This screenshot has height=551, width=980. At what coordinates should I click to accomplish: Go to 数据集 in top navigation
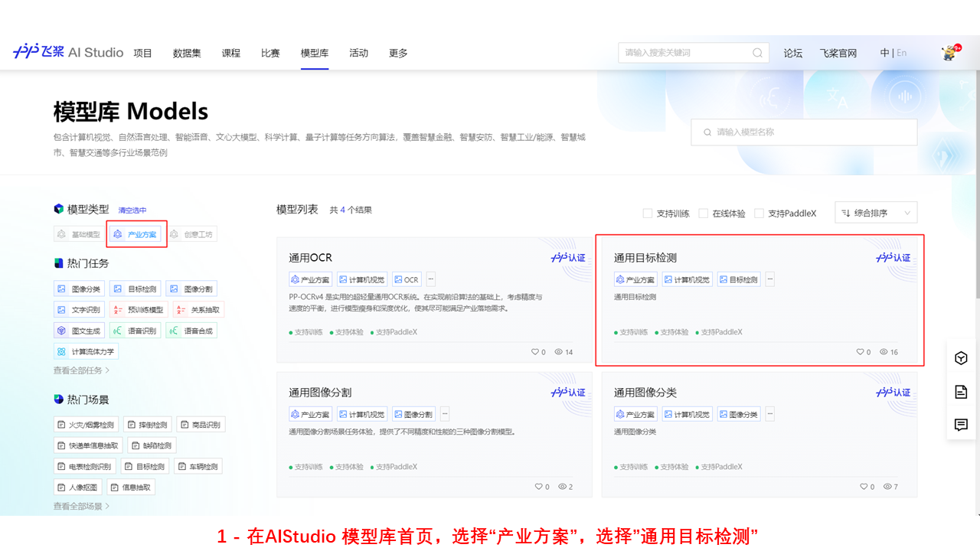[187, 53]
